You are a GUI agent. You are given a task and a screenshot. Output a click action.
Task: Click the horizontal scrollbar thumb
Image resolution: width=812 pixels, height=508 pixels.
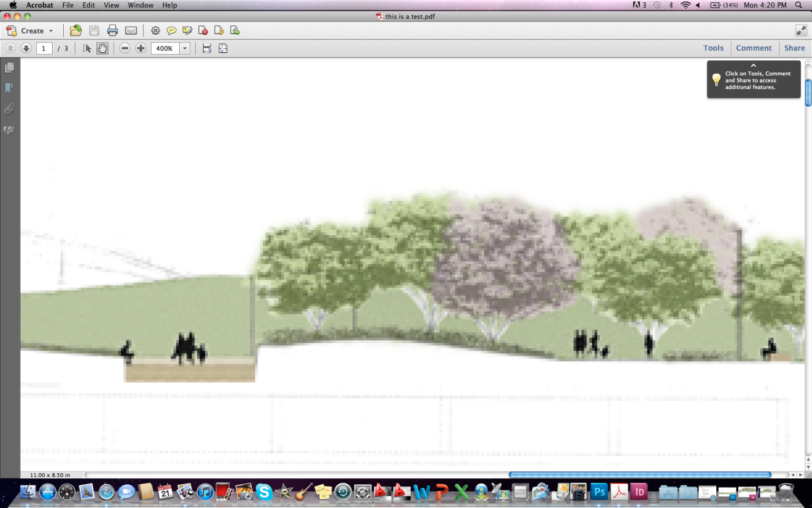click(x=640, y=475)
